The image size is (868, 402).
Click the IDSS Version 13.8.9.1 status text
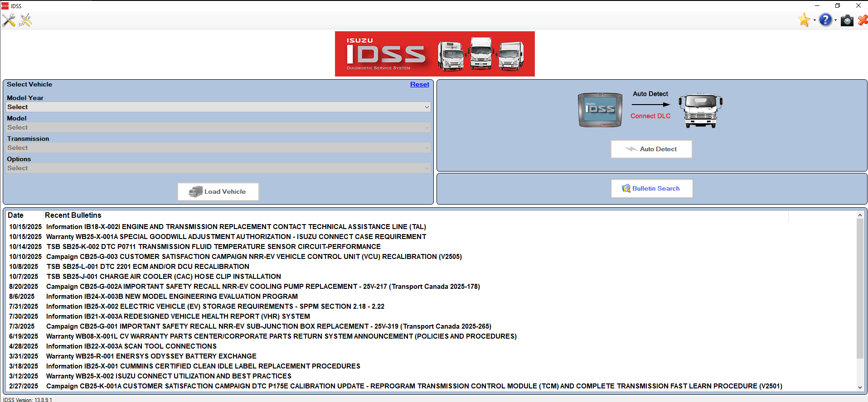28,400
